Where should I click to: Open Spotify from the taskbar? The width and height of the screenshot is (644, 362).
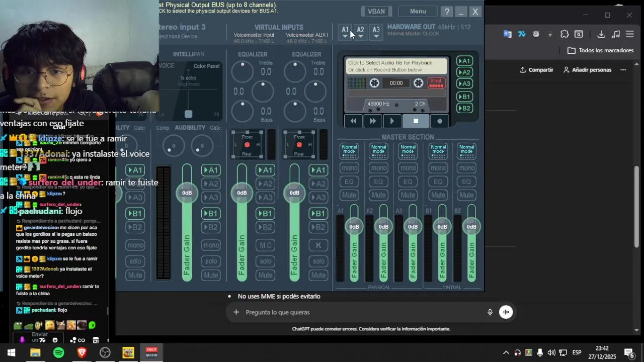(x=59, y=352)
